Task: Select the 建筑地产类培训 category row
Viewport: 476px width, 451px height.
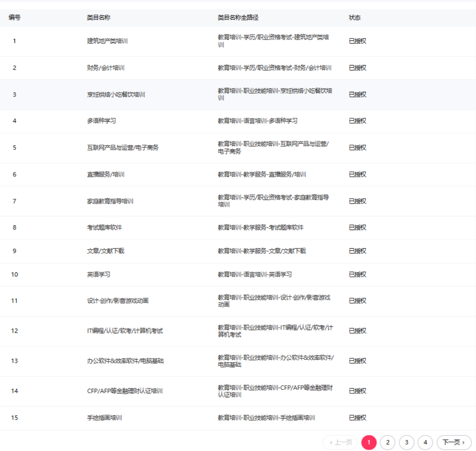Action: click(107, 41)
